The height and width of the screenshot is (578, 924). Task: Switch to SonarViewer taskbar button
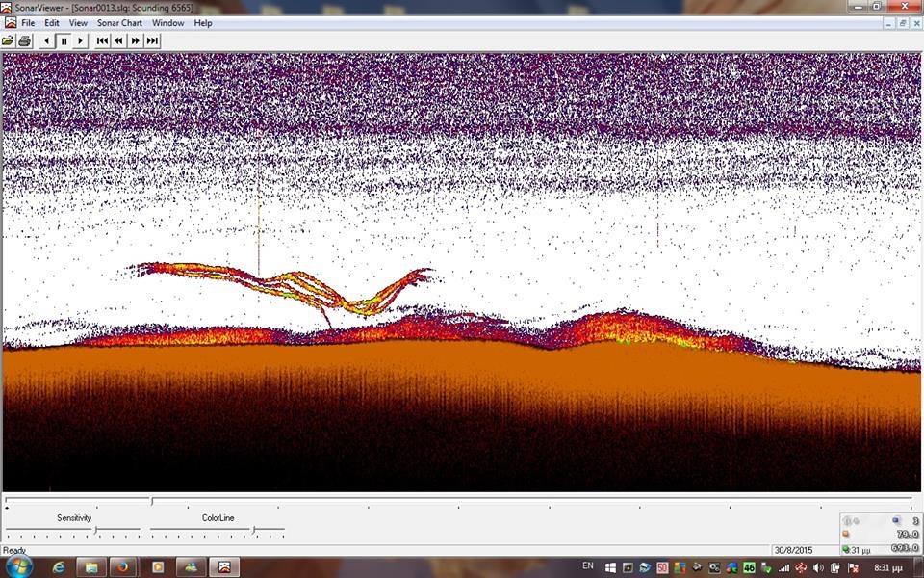(x=224, y=567)
